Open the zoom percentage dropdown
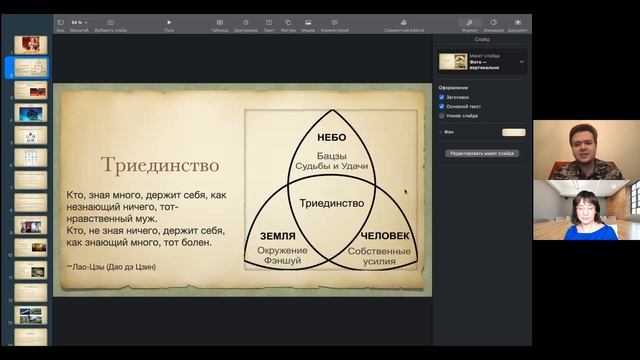The image size is (640, 360). click(x=79, y=23)
